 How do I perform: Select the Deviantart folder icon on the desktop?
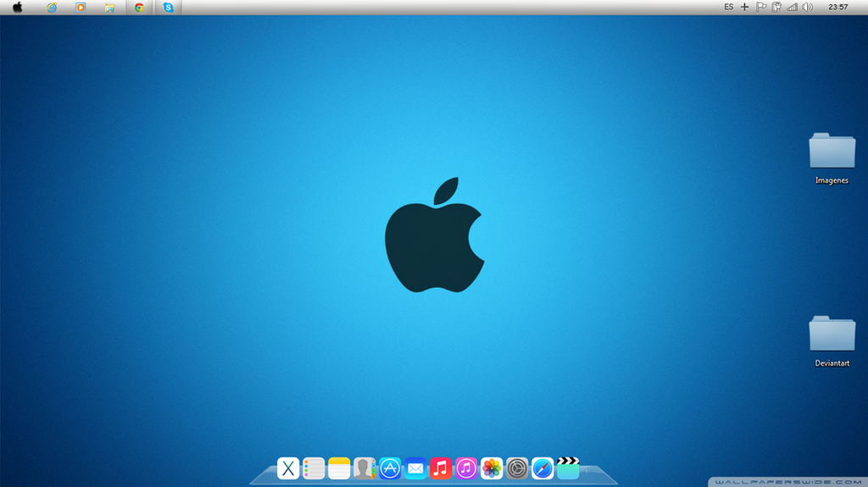pos(832,333)
